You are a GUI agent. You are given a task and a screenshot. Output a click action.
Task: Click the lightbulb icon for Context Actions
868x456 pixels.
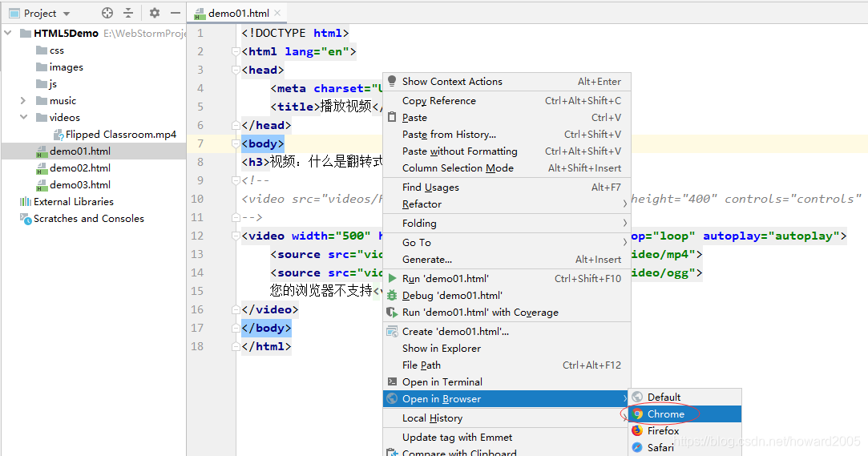coord(392,81)
